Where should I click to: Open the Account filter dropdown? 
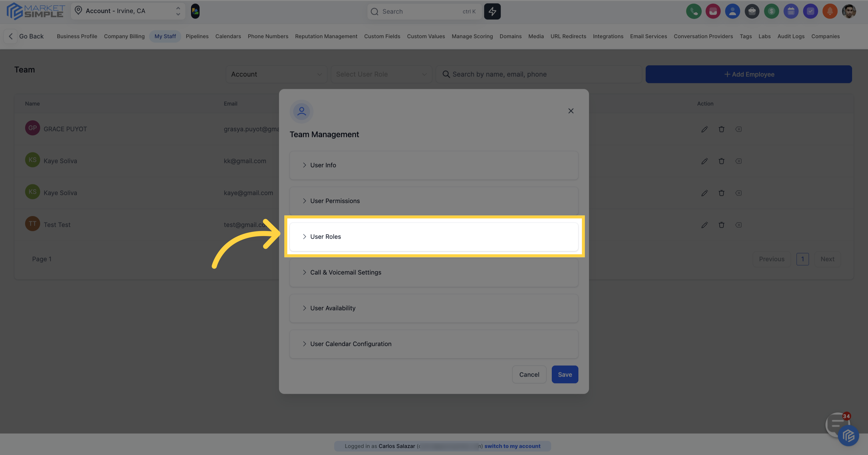point(276,74)
